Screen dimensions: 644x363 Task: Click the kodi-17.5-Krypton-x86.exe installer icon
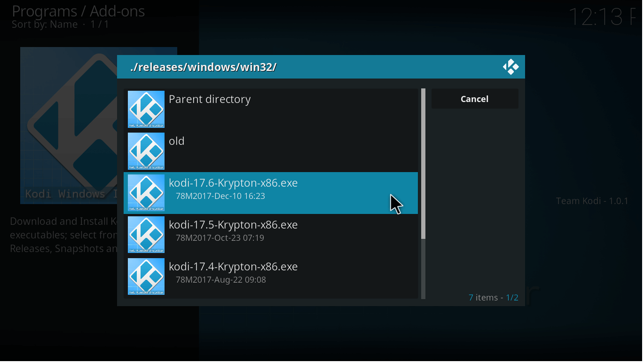click(146, 235)
